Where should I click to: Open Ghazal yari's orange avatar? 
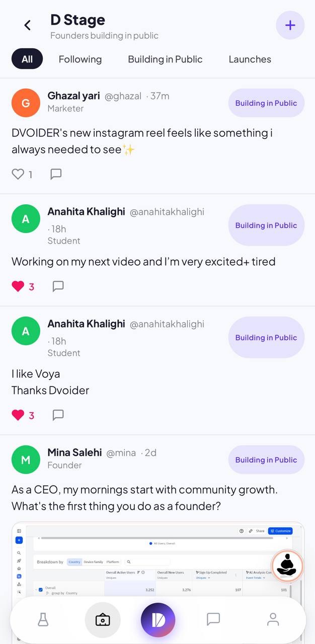tap(26, 103)
